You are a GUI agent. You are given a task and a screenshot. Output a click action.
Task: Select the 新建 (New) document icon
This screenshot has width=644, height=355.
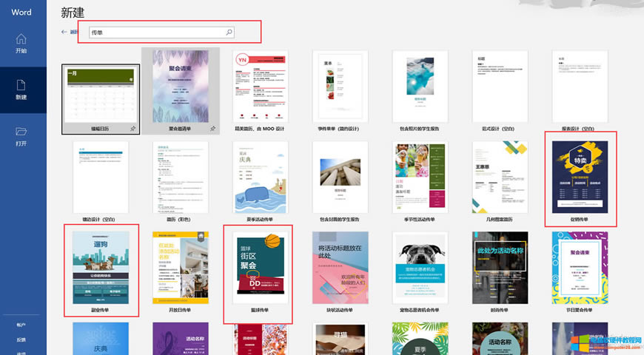click(x=21, y=86)
